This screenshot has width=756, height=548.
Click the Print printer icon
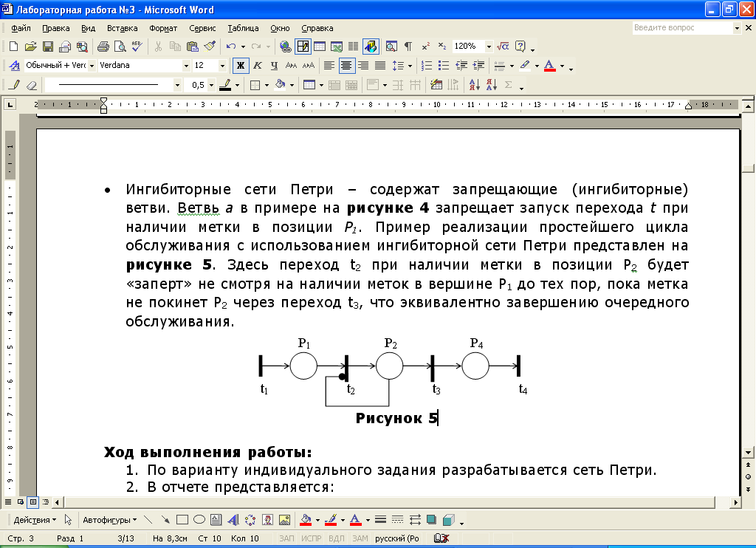[x=103, y=47]
